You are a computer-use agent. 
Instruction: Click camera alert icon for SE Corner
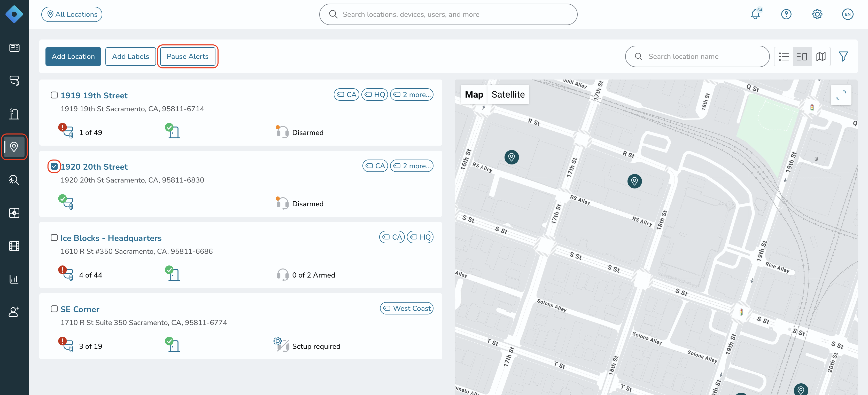(66, 344)
